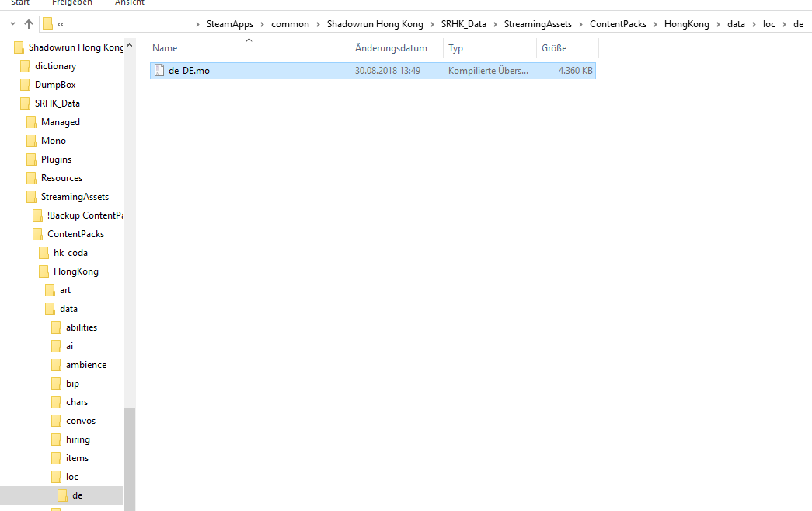Open the Ansicht ribbon tab
Image resolution: width=812 pixels, height=511 pixels.
click(x=130, y=2)
